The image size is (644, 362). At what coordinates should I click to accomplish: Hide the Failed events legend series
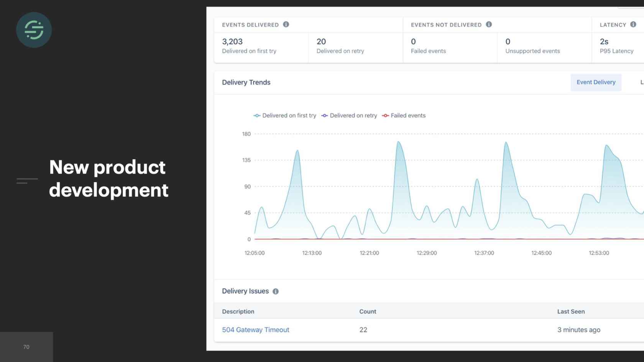tap(404, 116)
